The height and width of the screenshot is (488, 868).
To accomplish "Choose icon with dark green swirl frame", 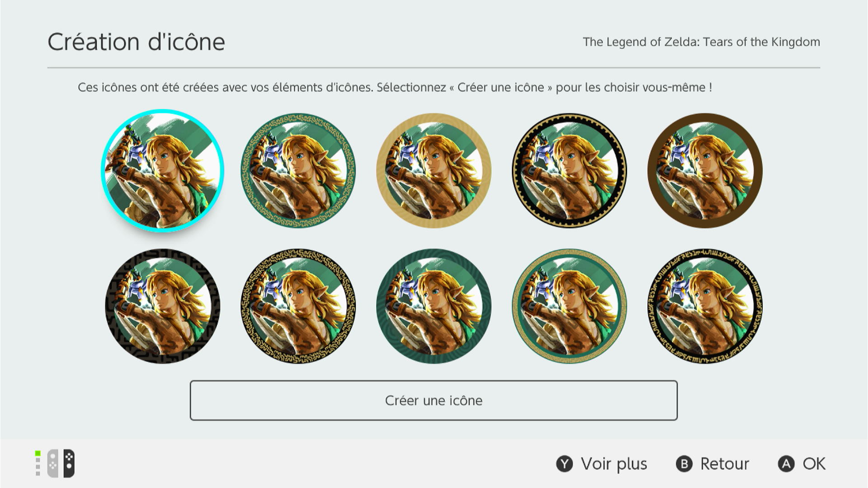I will coord(434,306).
